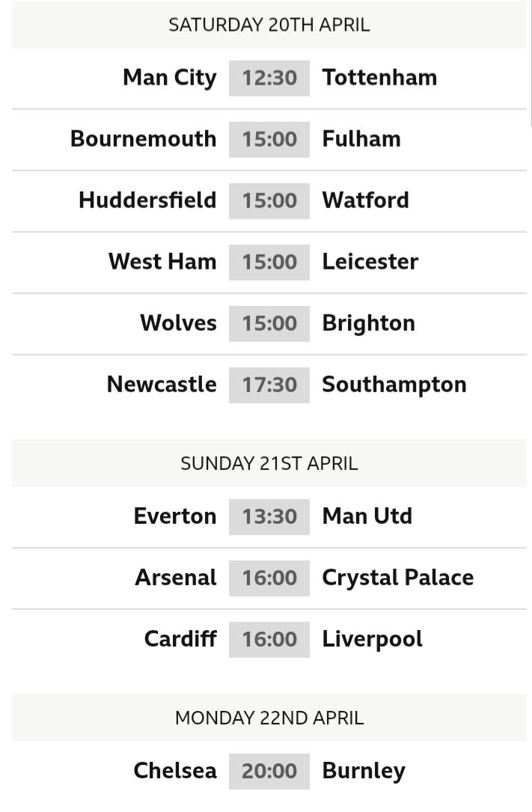Open the Man City team link
The image size is (532, 812).
click(170, 78)
